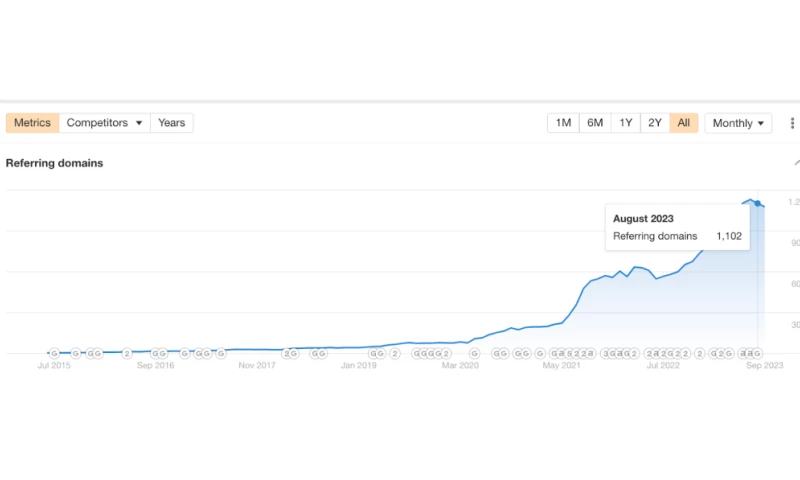Select the "2" marker right of Jan 2019
Screen dimensions: 800x480
395,353
